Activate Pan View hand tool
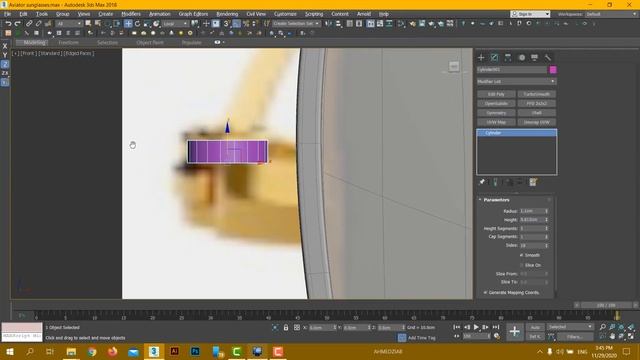640x360 pixels. tap(612, 336)
